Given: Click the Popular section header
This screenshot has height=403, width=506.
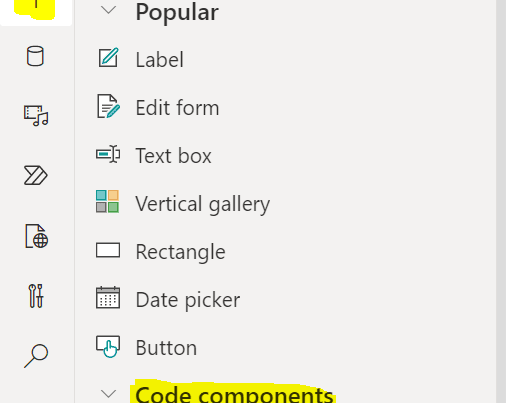Looking at the screenshot, I should click(x=177, y=12).
